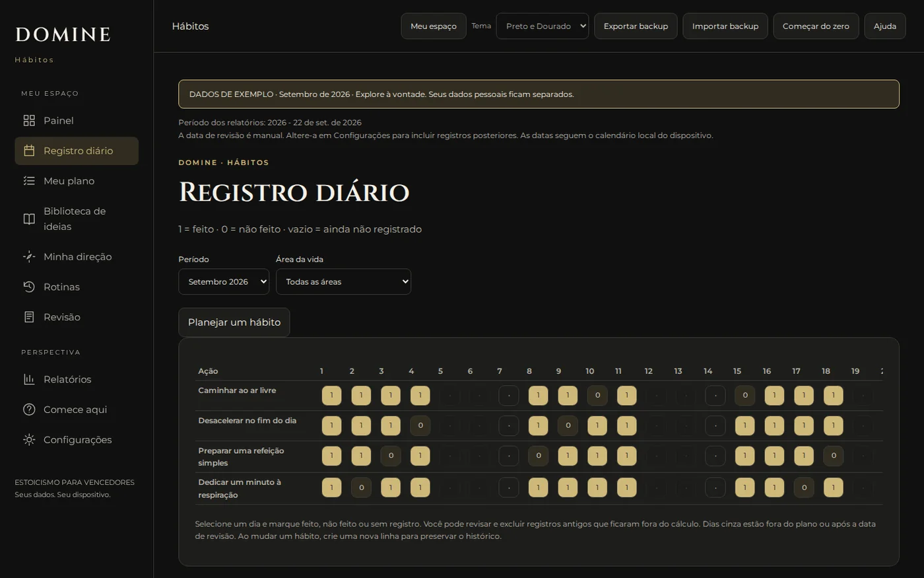Expand the Área da vida dropdown
924x578 pixels.
[343, 281]
